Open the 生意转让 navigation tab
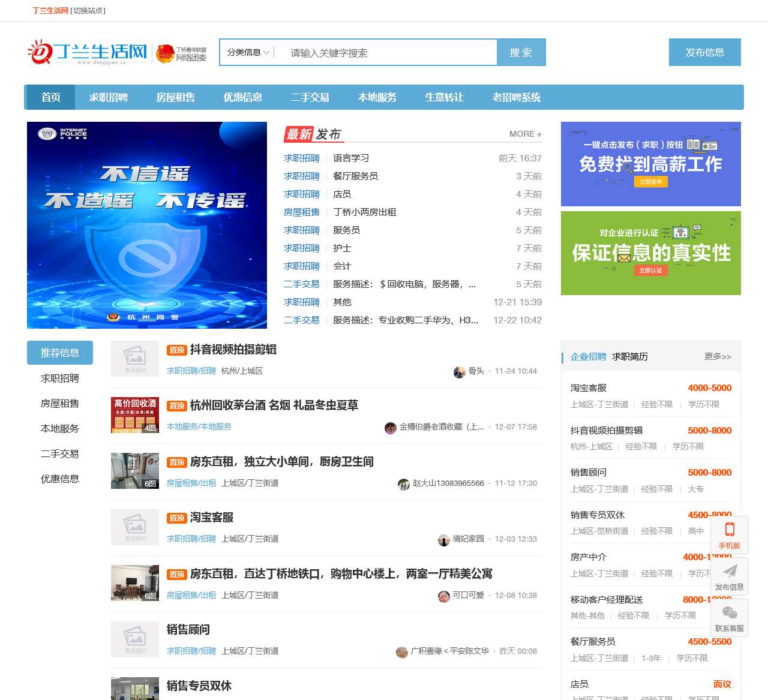This screenshot has height=700, width=768. click(444, 97)
